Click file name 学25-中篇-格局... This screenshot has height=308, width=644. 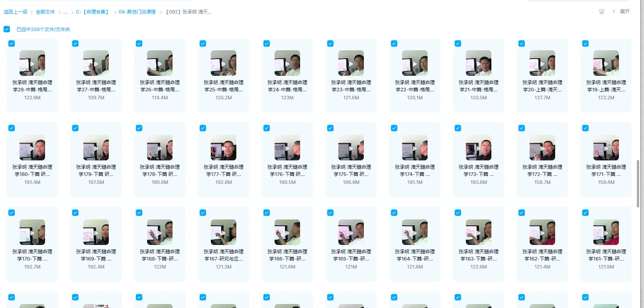224,86
